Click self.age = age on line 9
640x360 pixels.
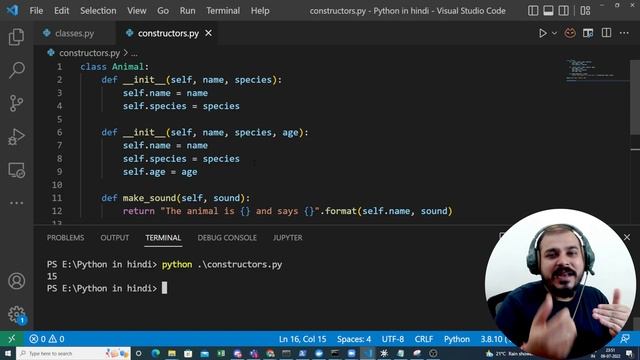(x=160, y=172)
